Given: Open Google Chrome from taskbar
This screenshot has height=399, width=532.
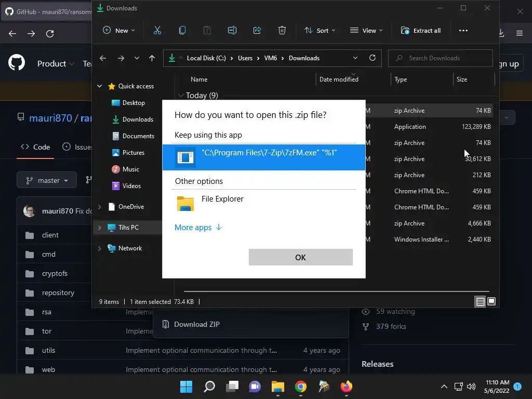Looking at the screenshot, I should (301, 387).
